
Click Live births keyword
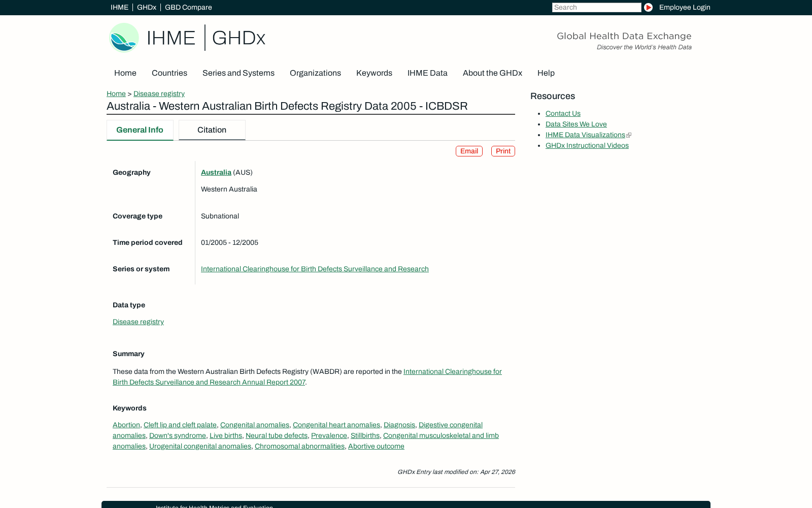(x=226, y=436)
